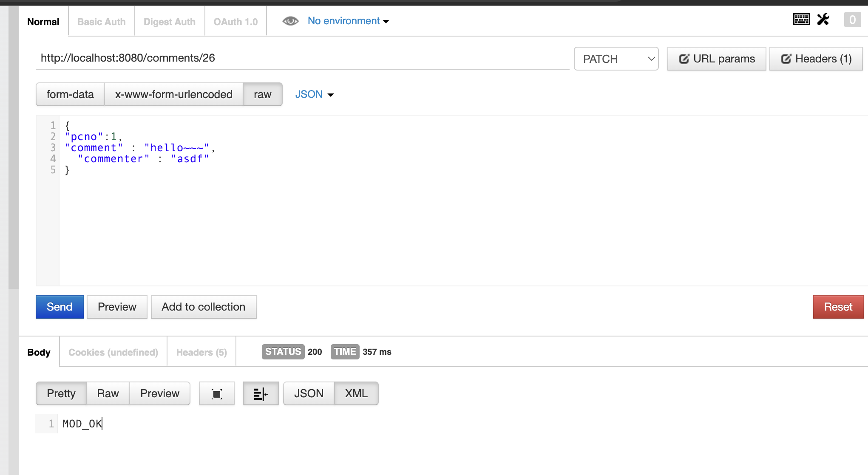Expand the No environment dropdown
The height and width of the screenshot is (475, 868).
(x=348, y=21)
